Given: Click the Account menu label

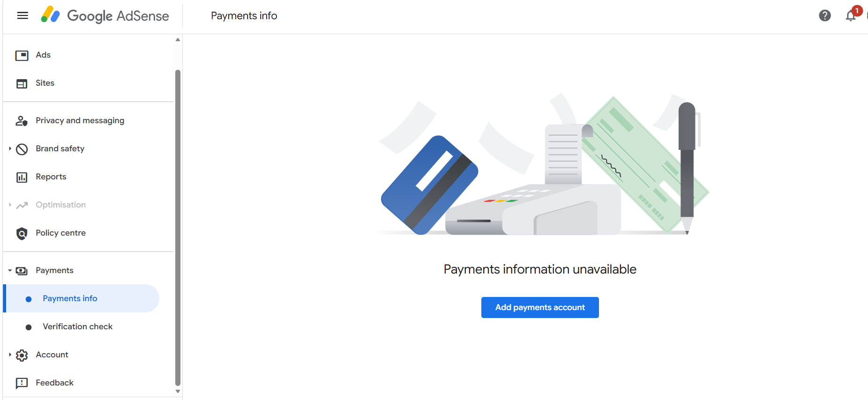Looking at the screenshot, I should coord(52,355).
